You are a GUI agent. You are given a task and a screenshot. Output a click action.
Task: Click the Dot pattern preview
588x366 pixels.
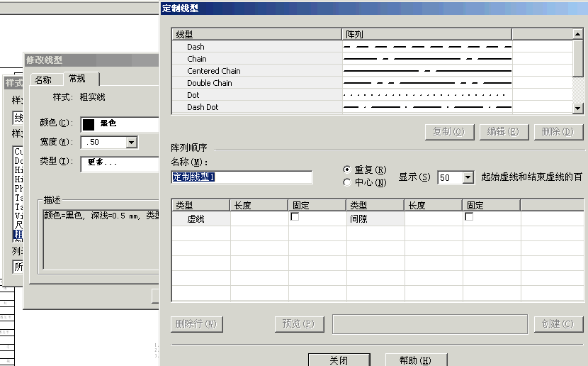[427, 95]
